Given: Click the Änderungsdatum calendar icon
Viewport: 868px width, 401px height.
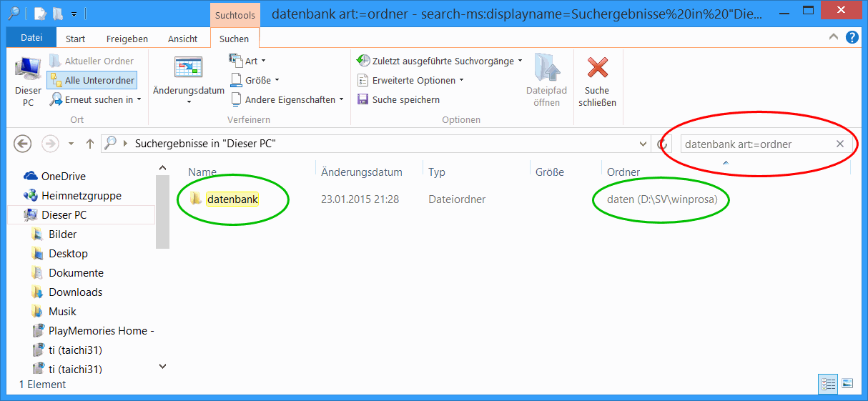Looking at the screenshot, I should [189, 69].
